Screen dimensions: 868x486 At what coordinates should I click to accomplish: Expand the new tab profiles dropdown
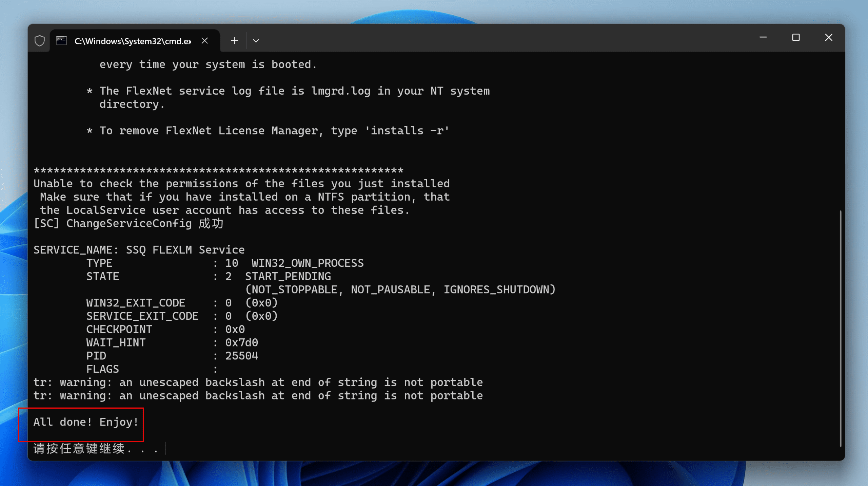click(256, 41)
